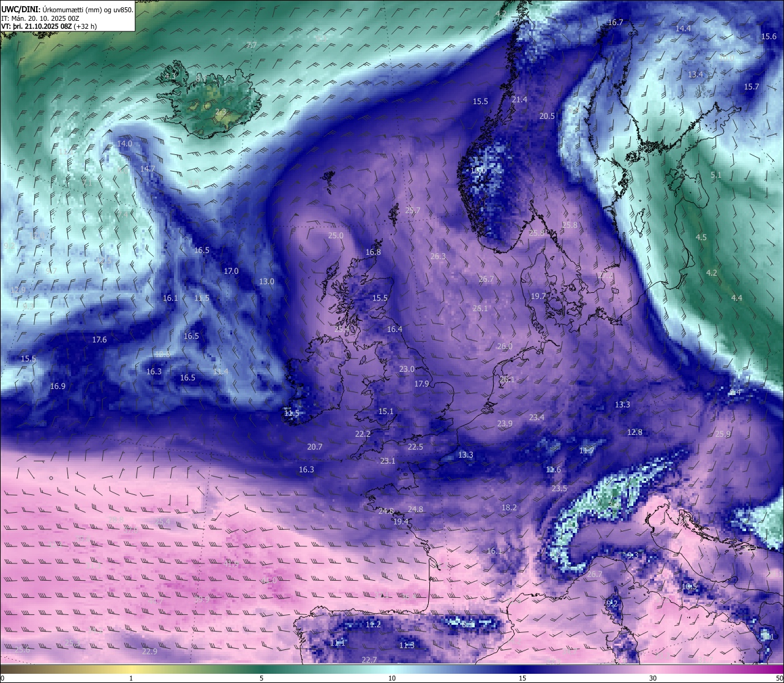Viewport: 784px width, 683px height.
Task: Click the map value 22.2
Action: pyautogui.click(x=363, y=434)
